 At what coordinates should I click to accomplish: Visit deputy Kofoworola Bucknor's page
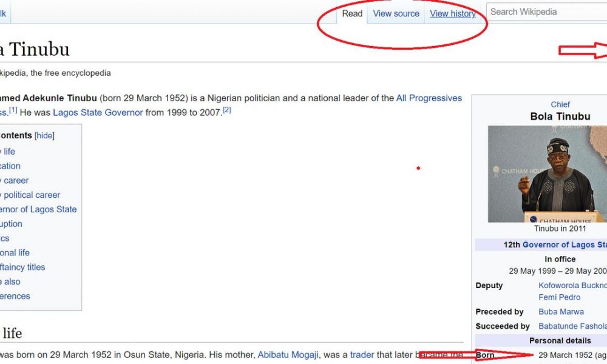[572, 285]
